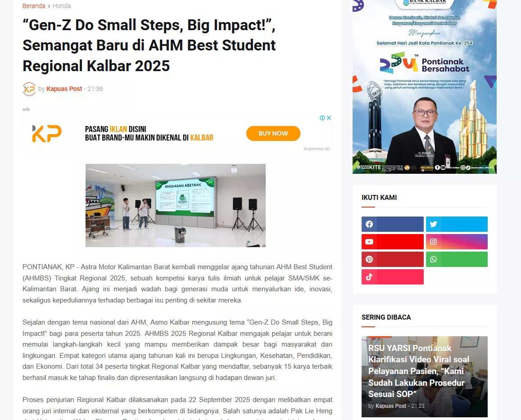Viewport: 521px width, 420px height.
Task: Click the PASANG IKLAN DISINI ad text
Action: (116, 129)
